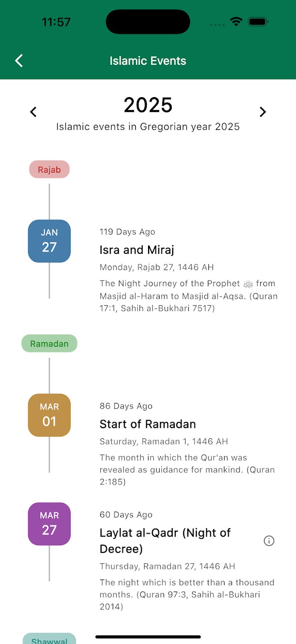Open info for Laylat al-Qadr event
This screenshot has height=644, width=296.
[269, 541]
